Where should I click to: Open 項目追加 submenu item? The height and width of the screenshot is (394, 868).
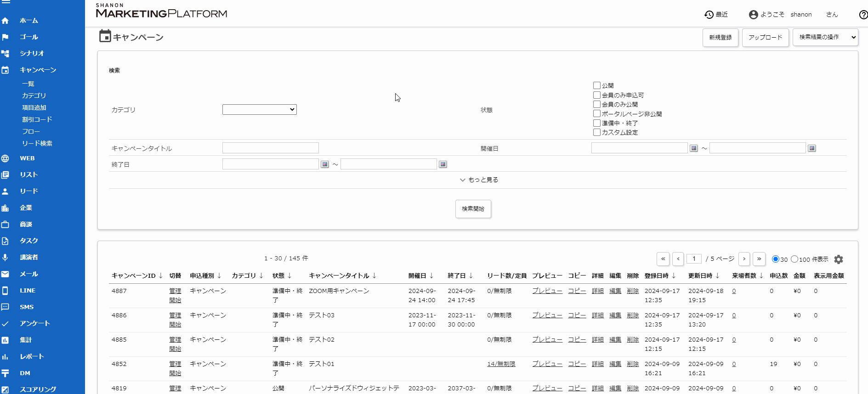point(34,107)
